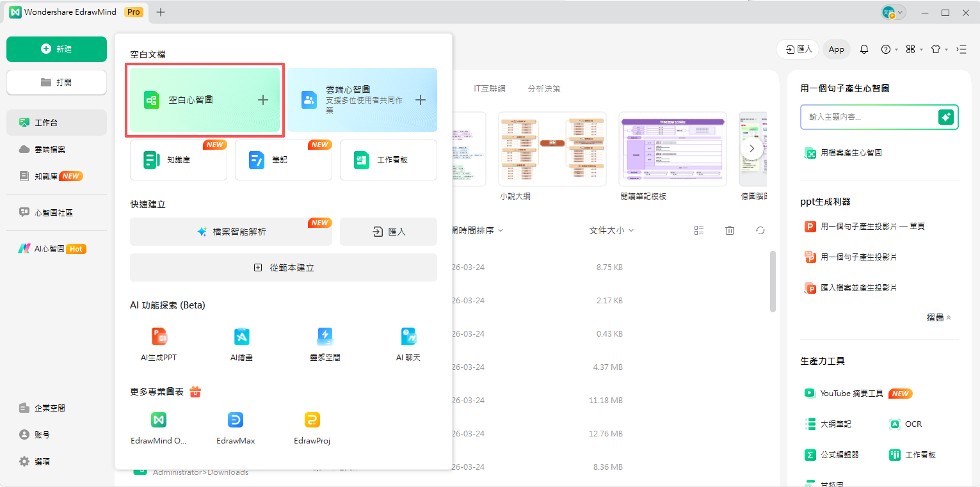
Task: Select the AI繪畫 feature
Action: [241, 342]
